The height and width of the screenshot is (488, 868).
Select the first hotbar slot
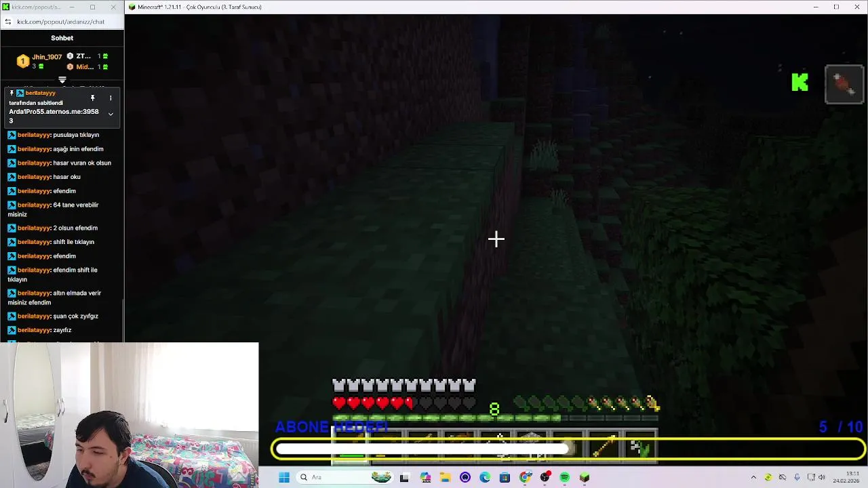tap(351, 447)
